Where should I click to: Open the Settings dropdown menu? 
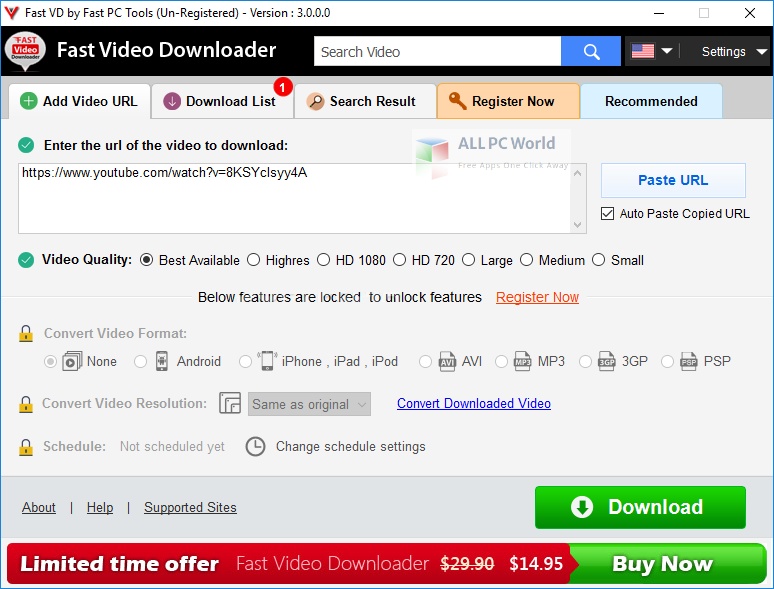733,51
